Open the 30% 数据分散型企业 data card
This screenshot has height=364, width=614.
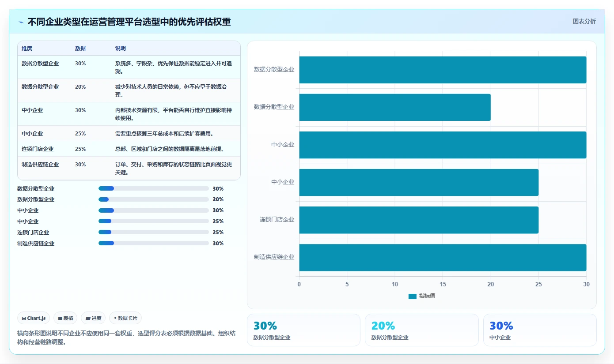coord(303,330)
